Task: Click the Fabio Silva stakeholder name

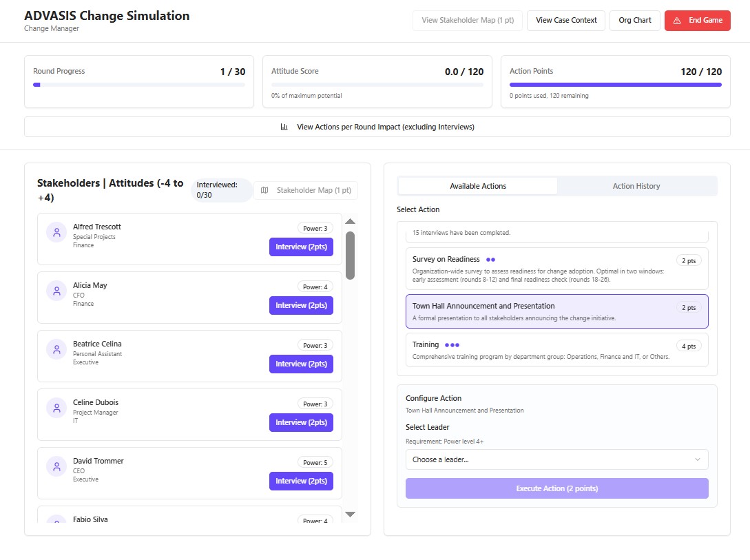Action: coord(90,519)
